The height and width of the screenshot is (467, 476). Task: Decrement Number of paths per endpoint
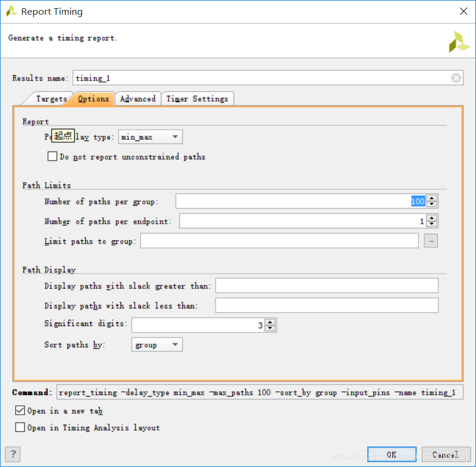point(432,224)
